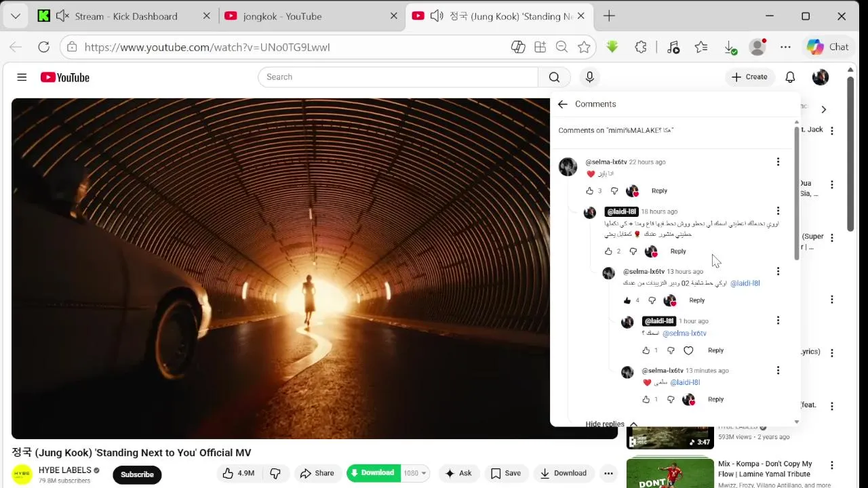Dislike the Standing Next to You video
The width and height of the screenshot is (868, 488).
[275, 473]
